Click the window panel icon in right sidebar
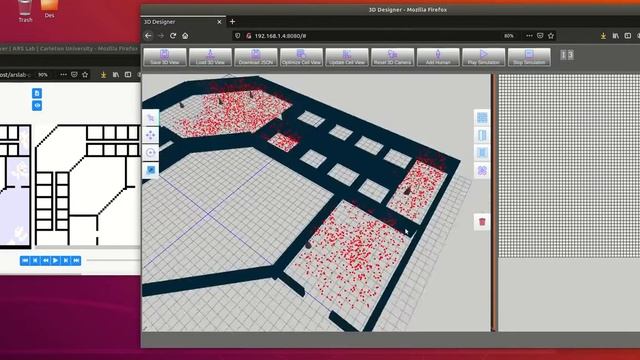This screenshot has width=640, height=360. (x=482, y=153)
